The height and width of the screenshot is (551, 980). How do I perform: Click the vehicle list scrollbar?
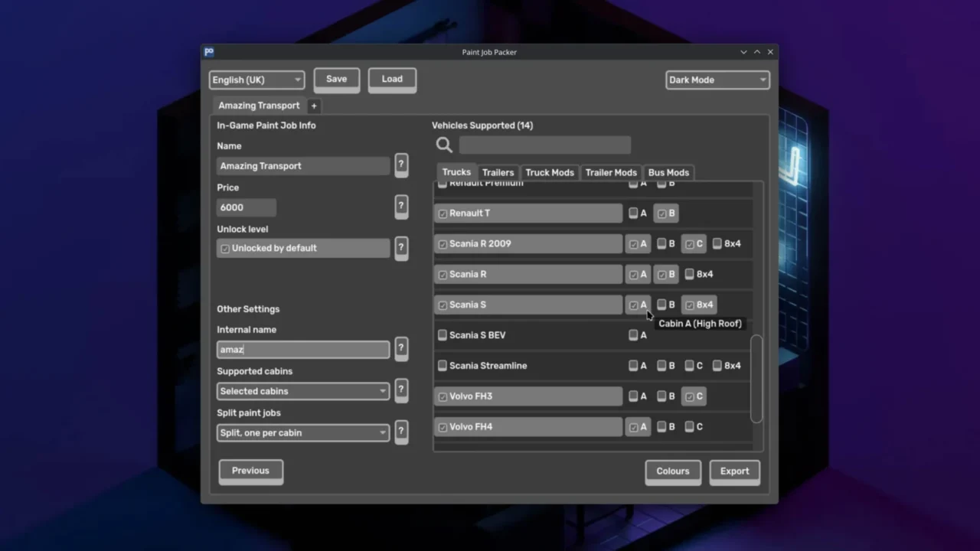(x=756, y=379)
